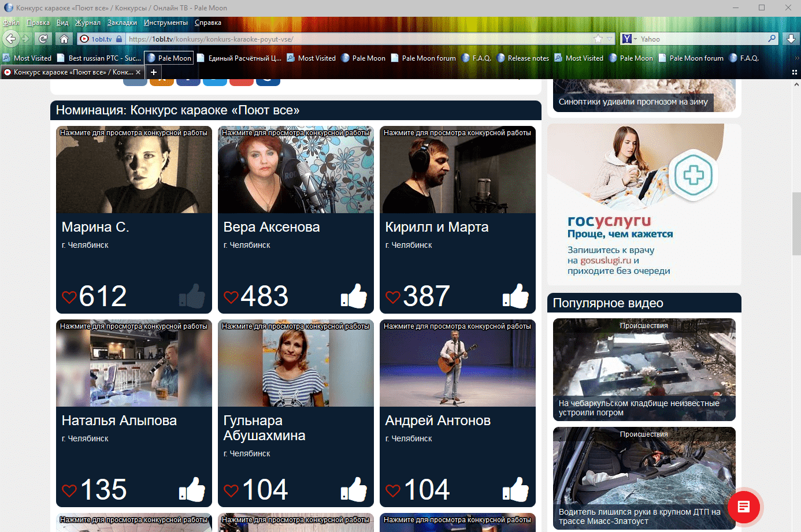Open the Best russian PTC bookmark

point(99,58)
